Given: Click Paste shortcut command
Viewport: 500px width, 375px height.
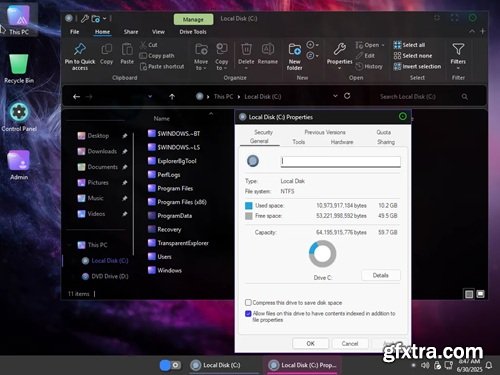Looking at the screenshot, I should pos(162,66).
